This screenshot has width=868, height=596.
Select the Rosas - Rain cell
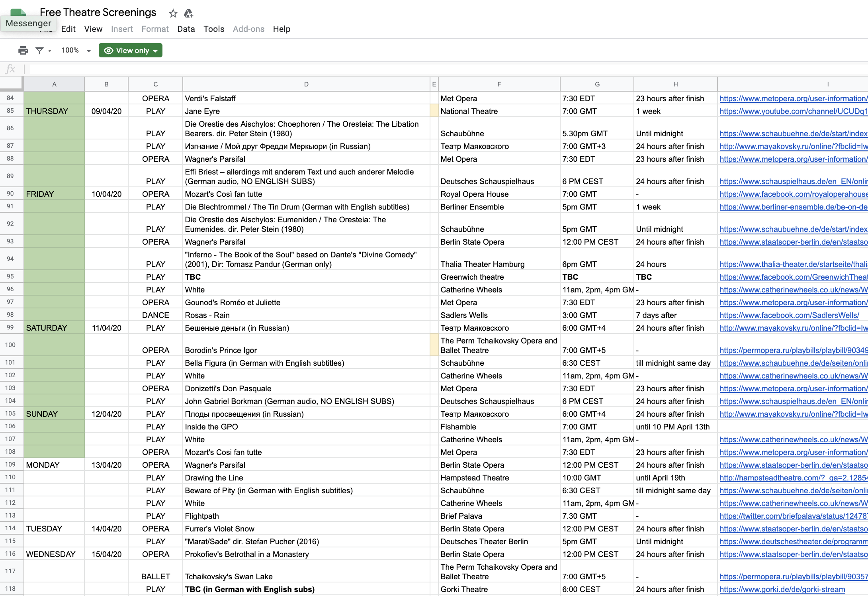306,315
